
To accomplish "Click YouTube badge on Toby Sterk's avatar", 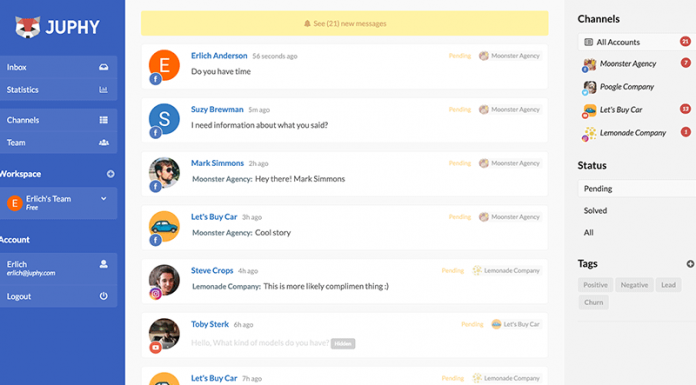I will [155, 348].
